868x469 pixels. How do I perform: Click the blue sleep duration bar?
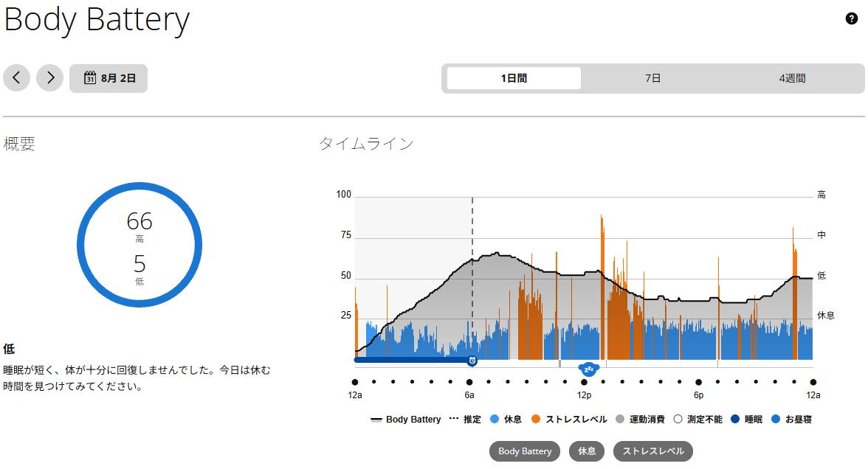pos(413,360)
